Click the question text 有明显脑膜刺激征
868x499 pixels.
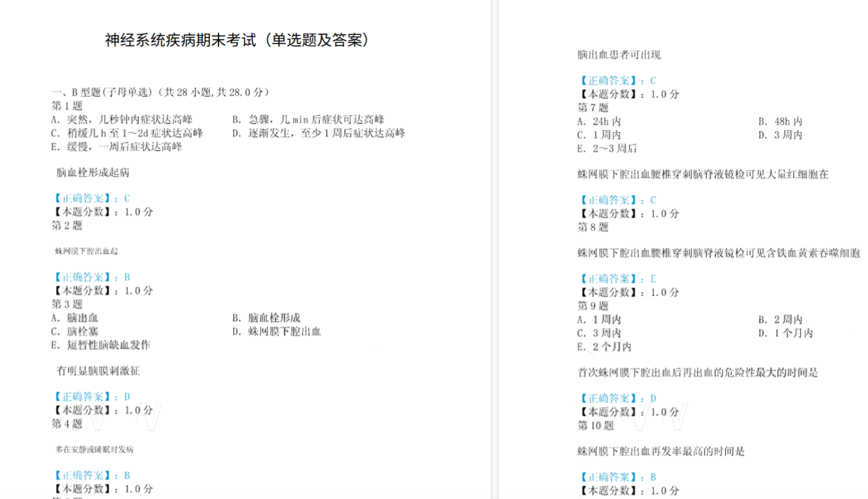click(98, 371)
